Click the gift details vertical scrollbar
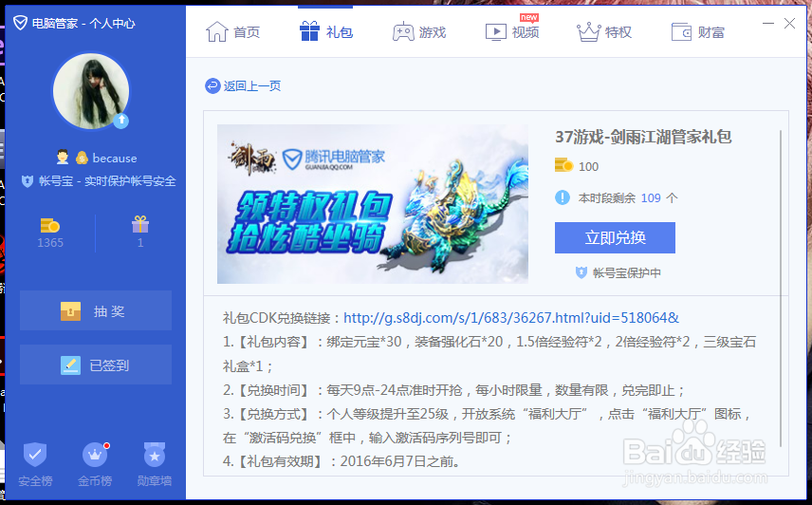This screenshot has height=505, width=812. tap(781, 288)
